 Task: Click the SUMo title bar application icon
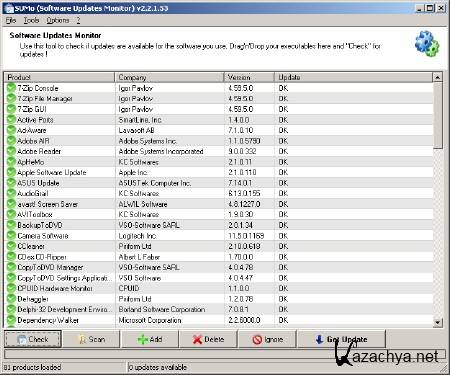click(x=9, y=8)
